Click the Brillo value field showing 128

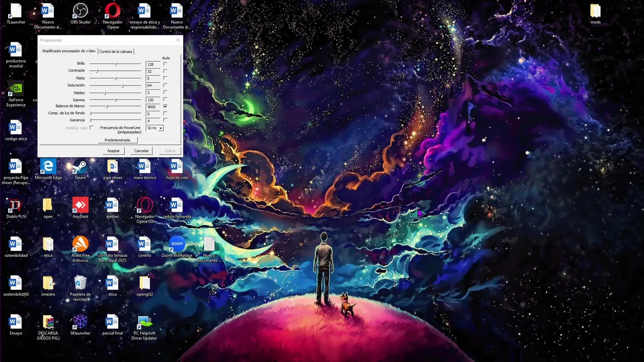153,64
